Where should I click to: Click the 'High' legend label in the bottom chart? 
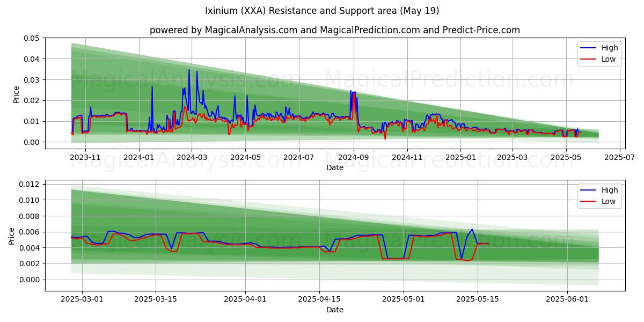[610, 190]
